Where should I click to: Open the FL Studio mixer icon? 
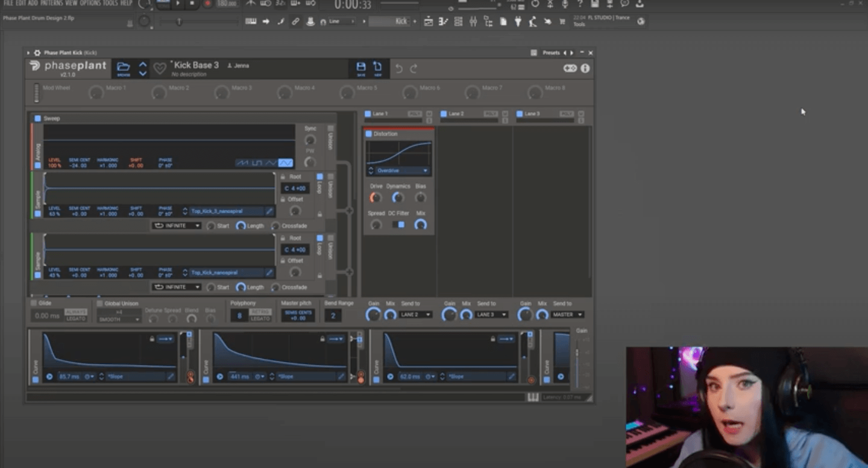point(473,22)
